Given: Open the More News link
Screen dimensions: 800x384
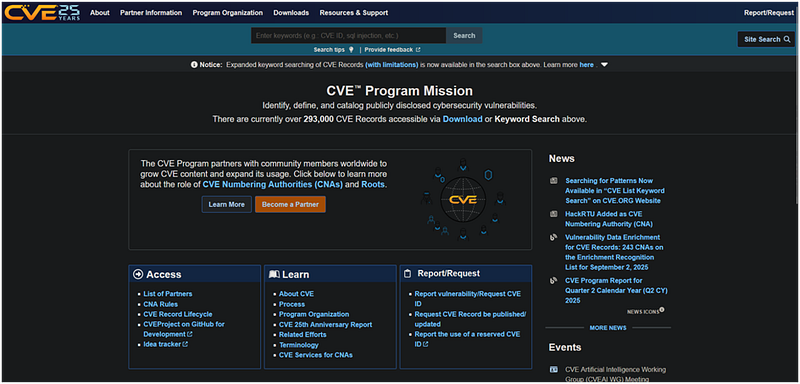Looking at the screenshot, I should (608, 328).
